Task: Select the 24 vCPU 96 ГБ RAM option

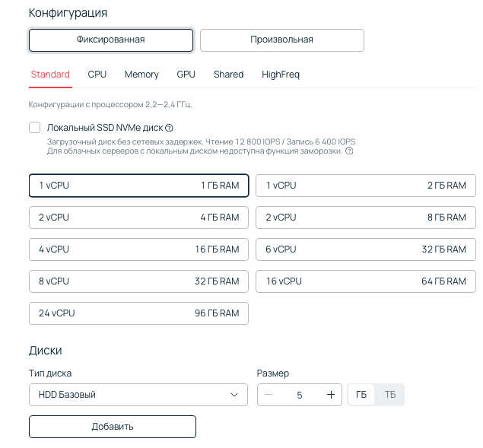Action: tap(138, 313)
